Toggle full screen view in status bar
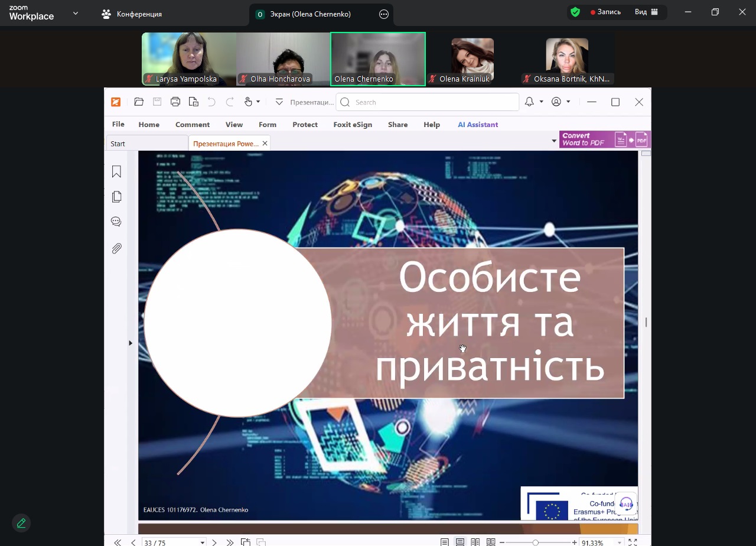Viewport: 756px width, 546px height. [x=633, y=542]
